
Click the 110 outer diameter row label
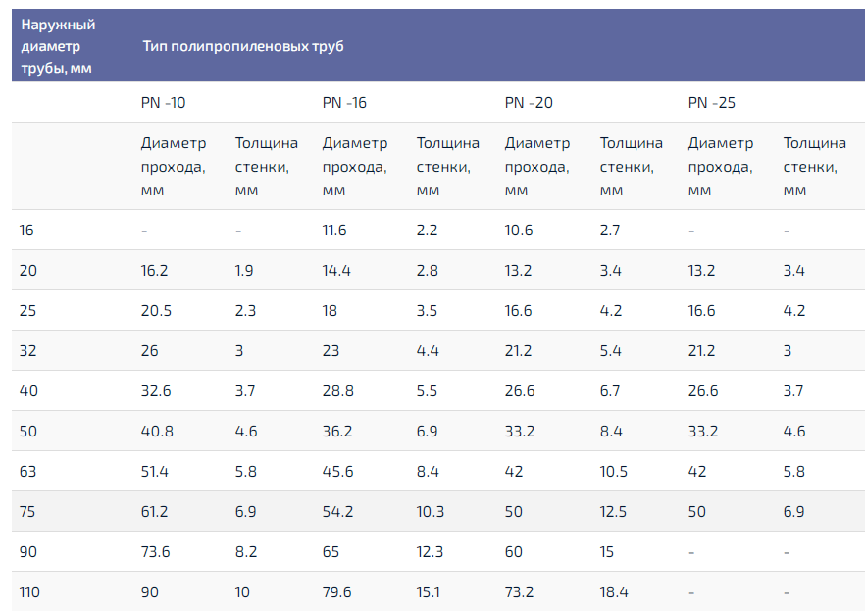tap(29, 592)
